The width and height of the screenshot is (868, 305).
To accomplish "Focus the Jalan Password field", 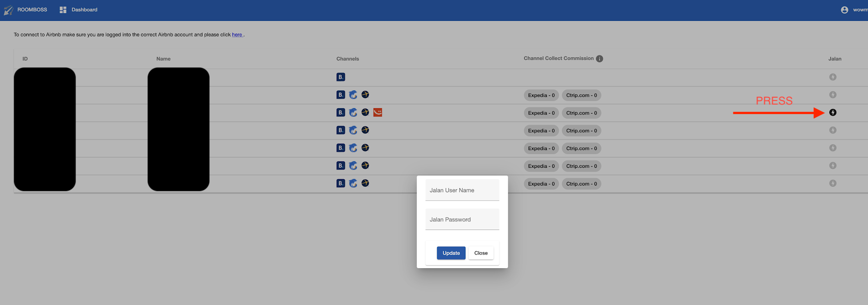I will pos(462,219).
